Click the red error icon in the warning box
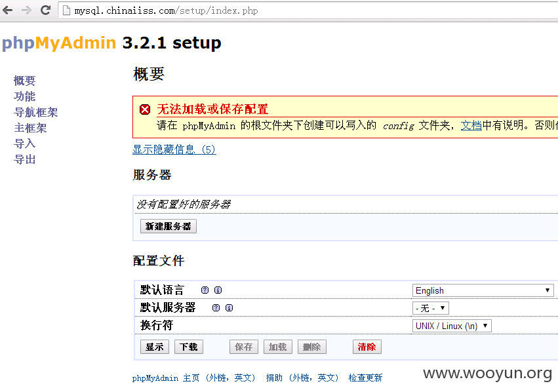The width and height of the screenshot is (558, 392). (145, 109)
